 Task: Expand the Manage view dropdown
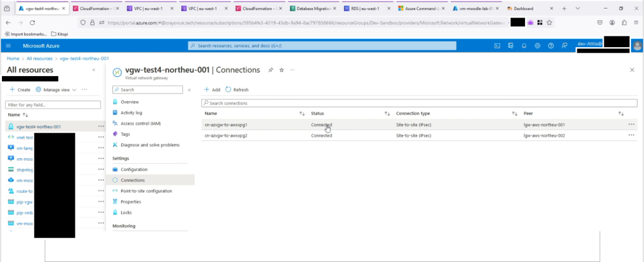pos(56,90)
